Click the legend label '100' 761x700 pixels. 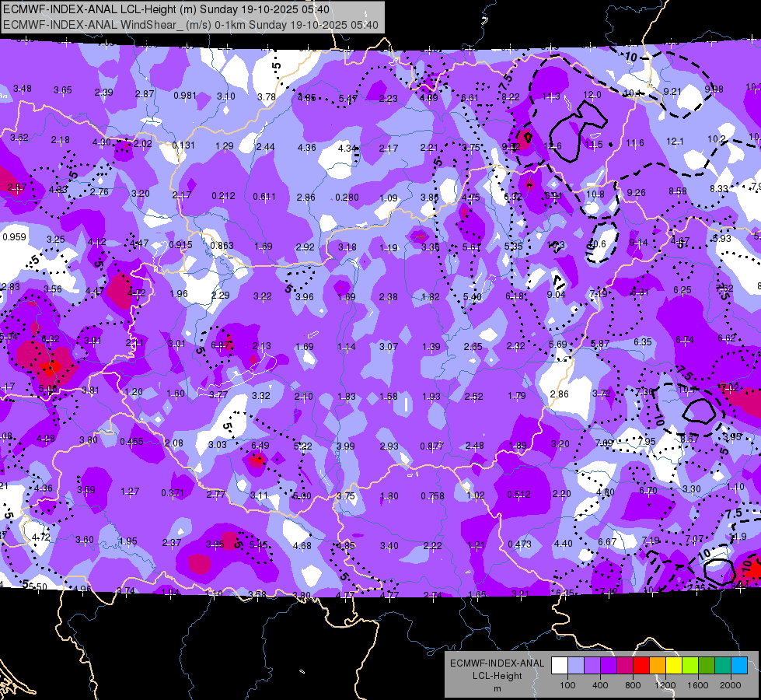(x=567, y=685)
